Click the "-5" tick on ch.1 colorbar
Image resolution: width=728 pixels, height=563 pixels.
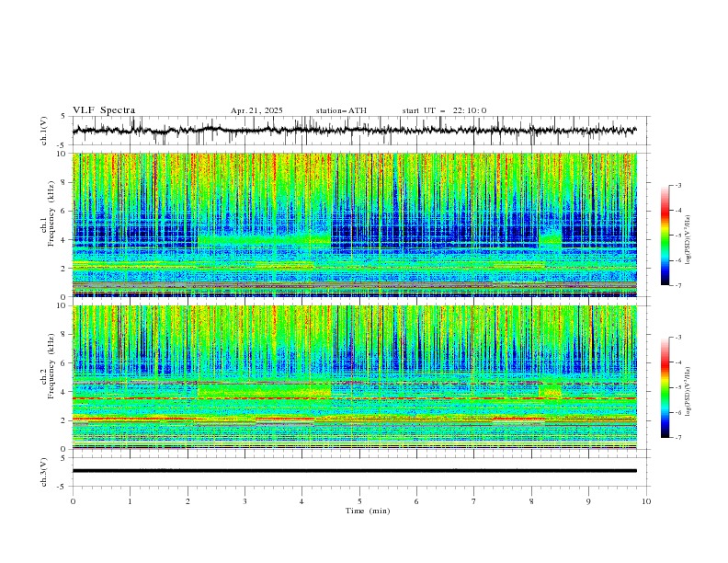(678, 236)
